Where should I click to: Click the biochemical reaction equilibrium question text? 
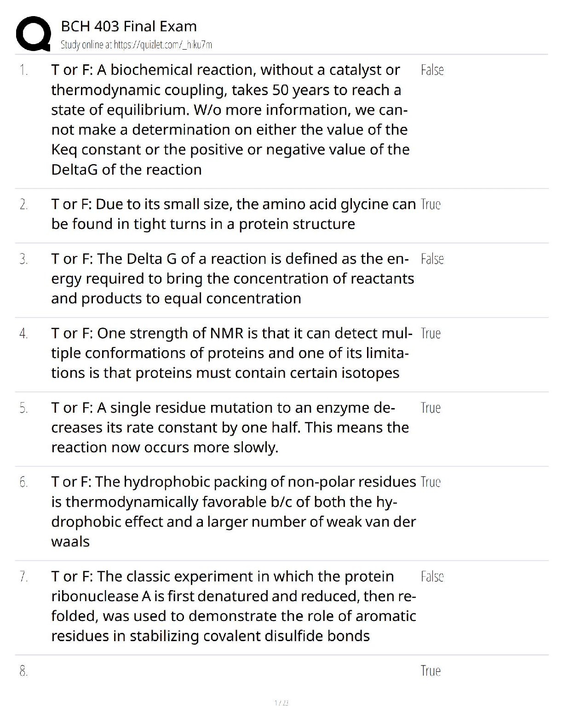[230, 119]
